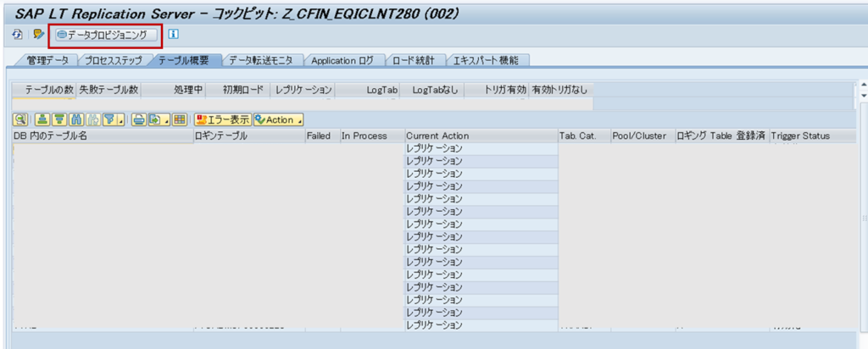868x349 pixels.
Task: Switch to the プロセスステップ tab
Action: (114, 61)
